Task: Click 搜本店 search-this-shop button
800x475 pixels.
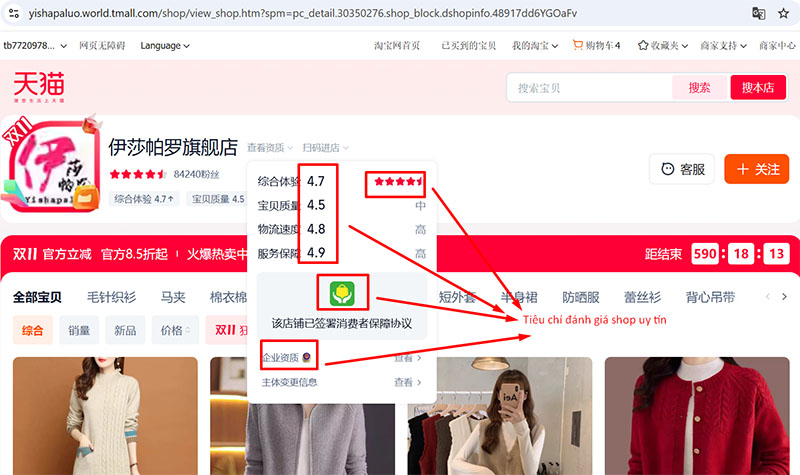Action: pyautogui.click(x=758, y=88)
